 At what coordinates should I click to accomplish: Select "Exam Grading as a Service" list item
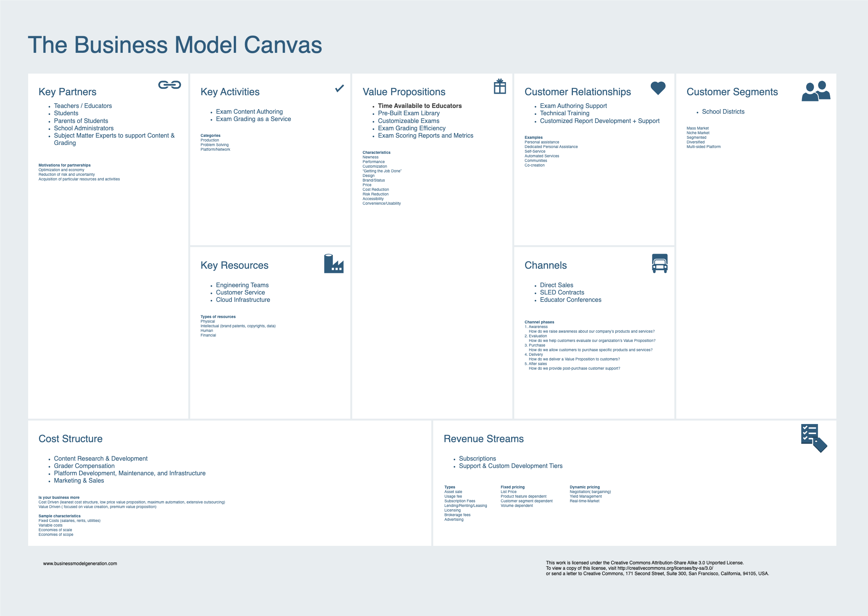click(x=254, y=119)
